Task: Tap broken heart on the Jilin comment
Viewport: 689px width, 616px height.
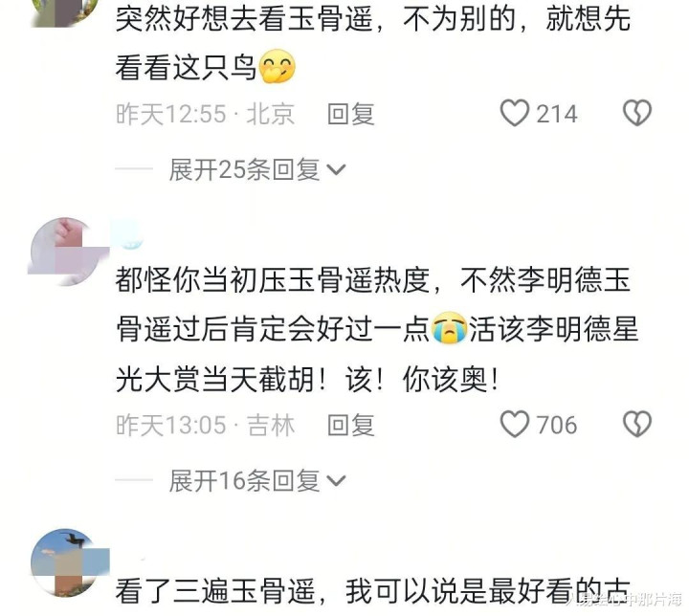Action: [x=637, y=425]
